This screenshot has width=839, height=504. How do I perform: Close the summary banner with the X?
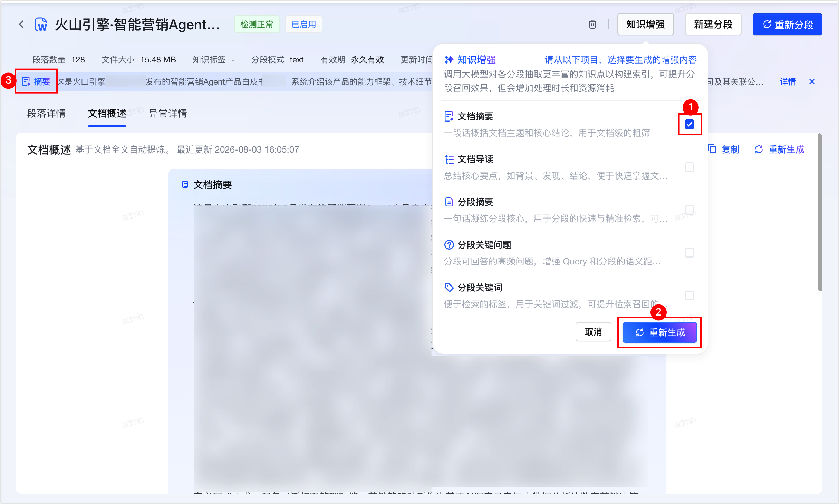[812, 81]
